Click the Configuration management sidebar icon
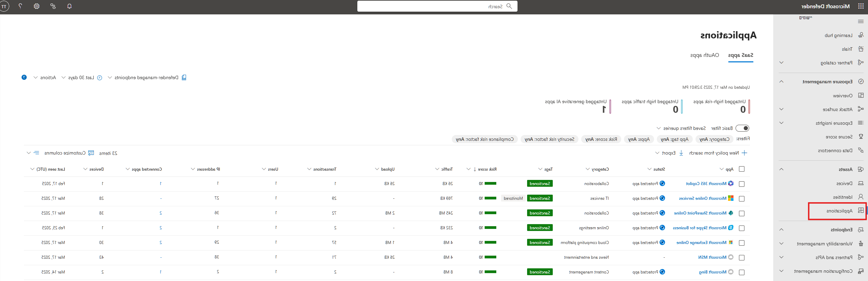 (861, 271)
